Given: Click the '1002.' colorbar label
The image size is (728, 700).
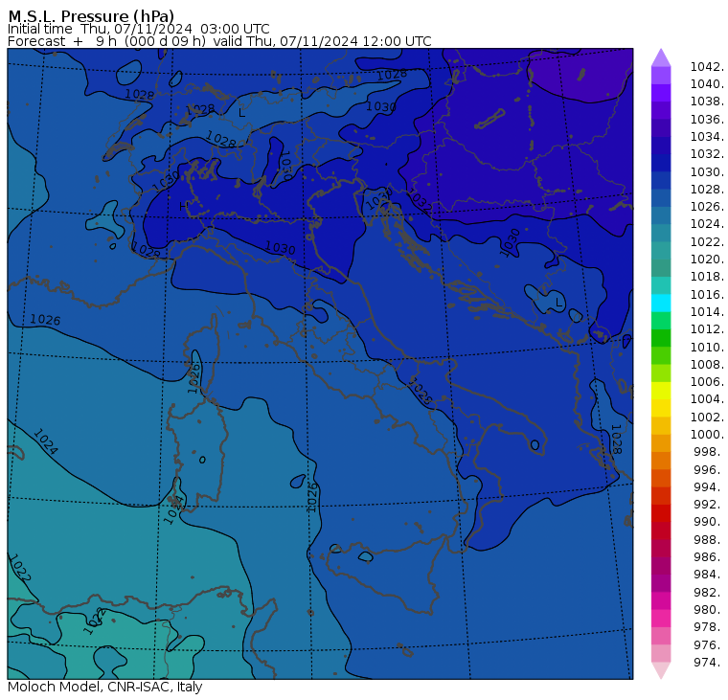Looking at the screenshot, I should (x=707, y=417).
